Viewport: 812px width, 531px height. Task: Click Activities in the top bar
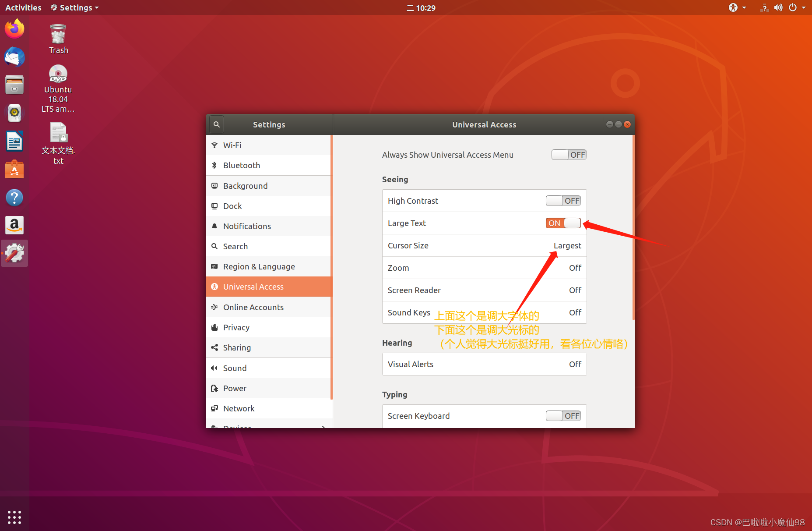[23, 7]
